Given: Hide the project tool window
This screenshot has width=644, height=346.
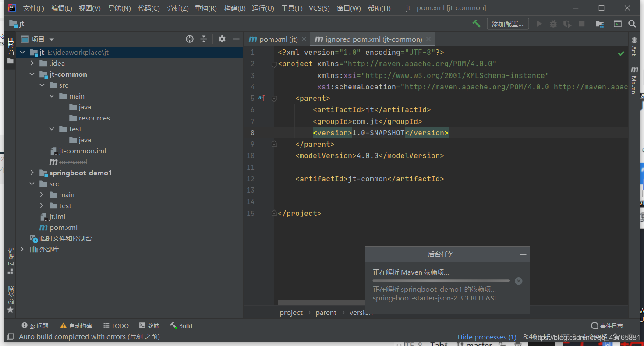Looking at the screenshot, I should (x=236, y=39).
